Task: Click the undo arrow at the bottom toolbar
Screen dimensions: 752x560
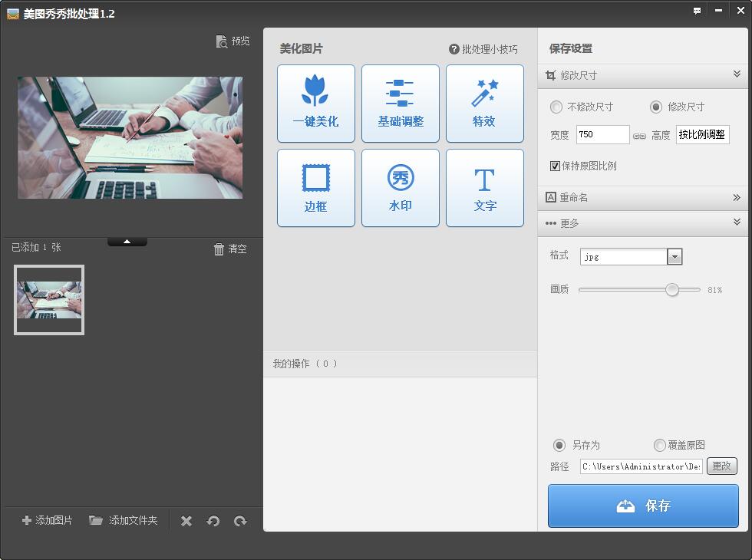Action: coord(213,520)
